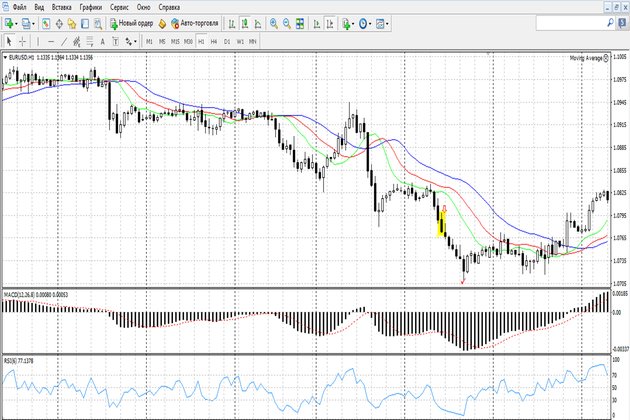Switch chart to Candlesticks type

tap(245, 24)
